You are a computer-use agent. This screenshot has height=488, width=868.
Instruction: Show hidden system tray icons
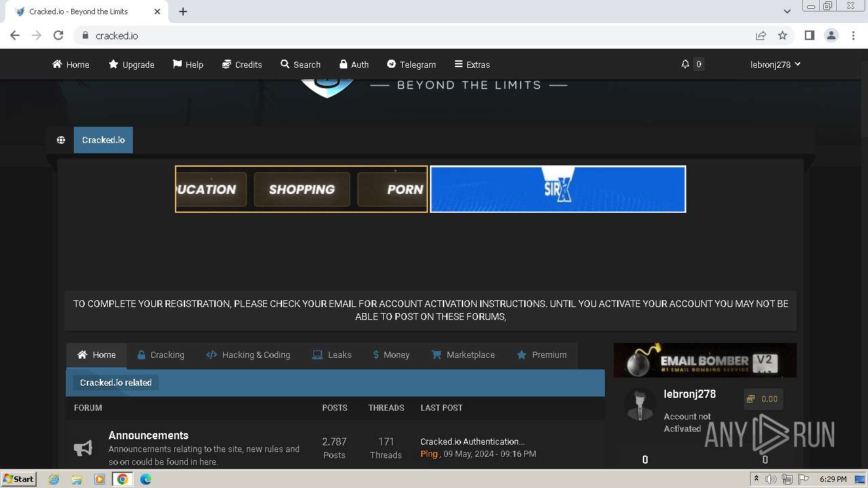click(x=756, y=479)
